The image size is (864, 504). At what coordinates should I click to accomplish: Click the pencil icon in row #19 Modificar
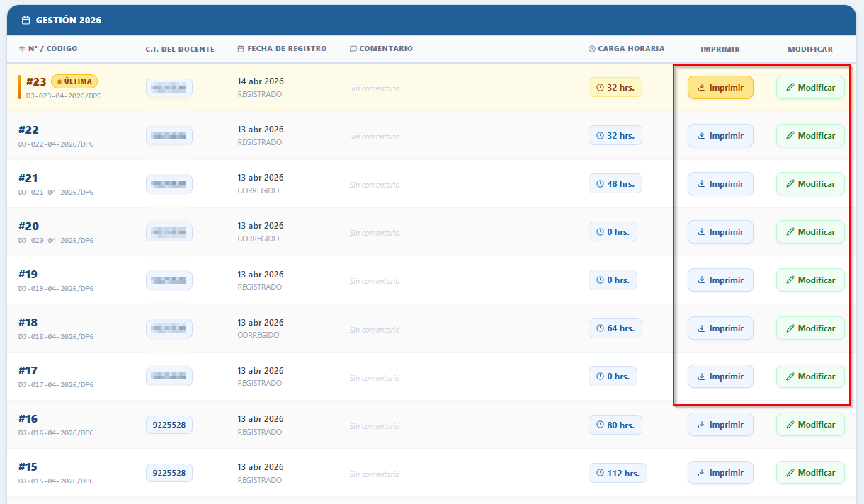(790, 280)
